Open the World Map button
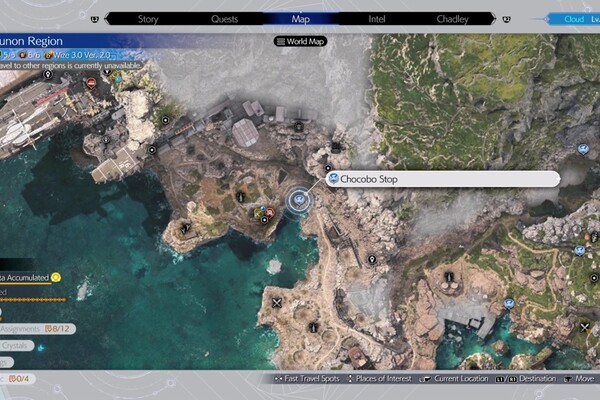Screen dimensions: 600x400 click(x=300, y=41)
